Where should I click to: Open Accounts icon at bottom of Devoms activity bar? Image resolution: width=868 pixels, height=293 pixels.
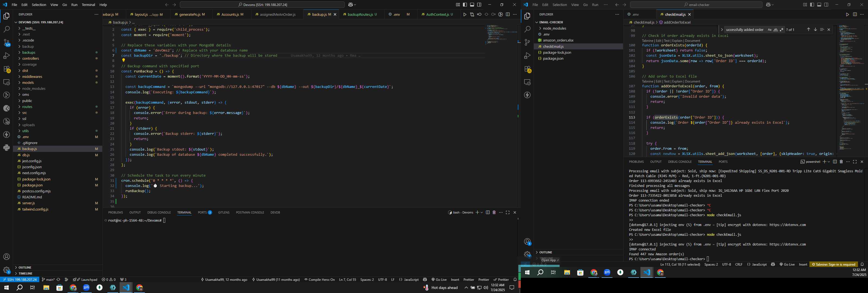click(7, 257)
